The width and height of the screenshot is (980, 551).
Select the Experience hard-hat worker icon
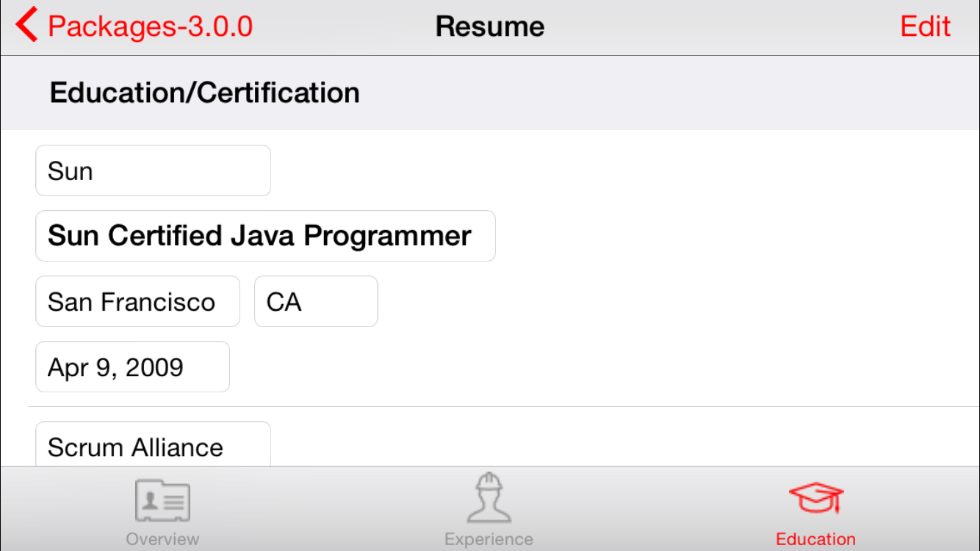tap(489, 498)
